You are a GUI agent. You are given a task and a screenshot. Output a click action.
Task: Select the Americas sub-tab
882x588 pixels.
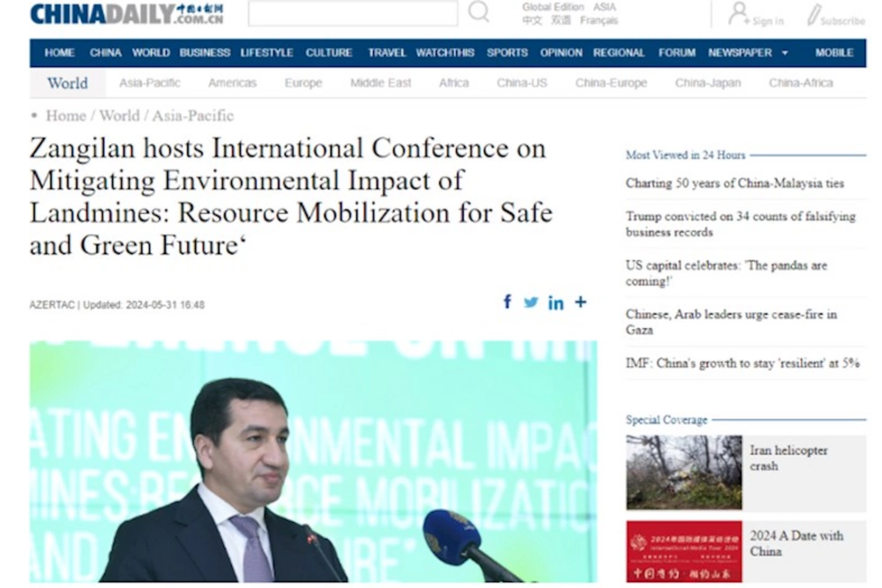point(232,83)
